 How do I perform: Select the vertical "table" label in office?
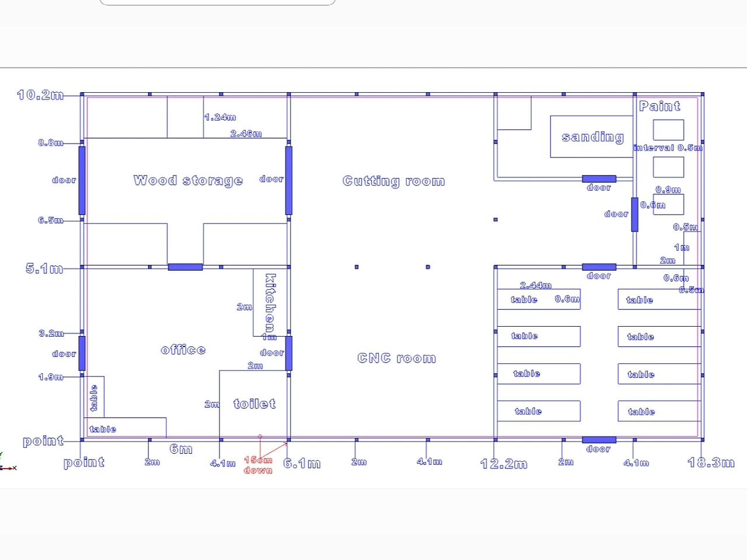[x=94, y=398]
